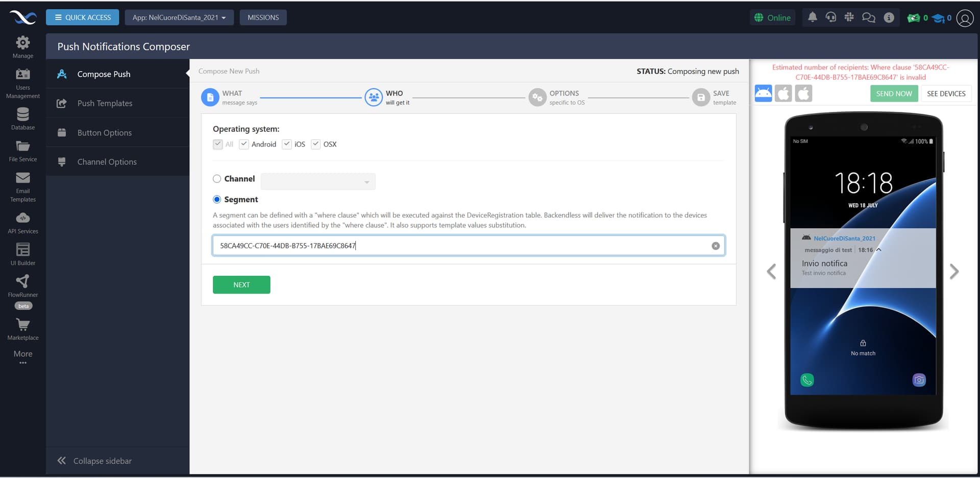Clear the where clause text field
This screenshot has height=478, width=980.
tap(716, 246)
